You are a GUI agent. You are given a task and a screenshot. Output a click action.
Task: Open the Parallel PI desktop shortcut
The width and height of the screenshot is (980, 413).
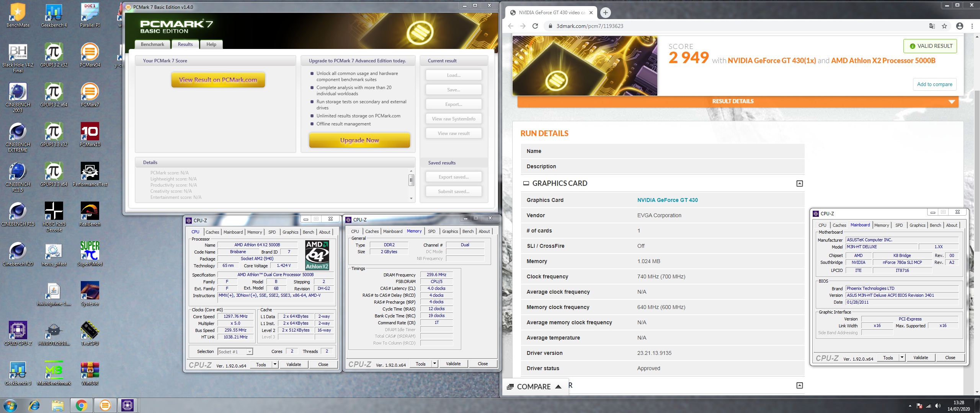[x=90, y=15]
